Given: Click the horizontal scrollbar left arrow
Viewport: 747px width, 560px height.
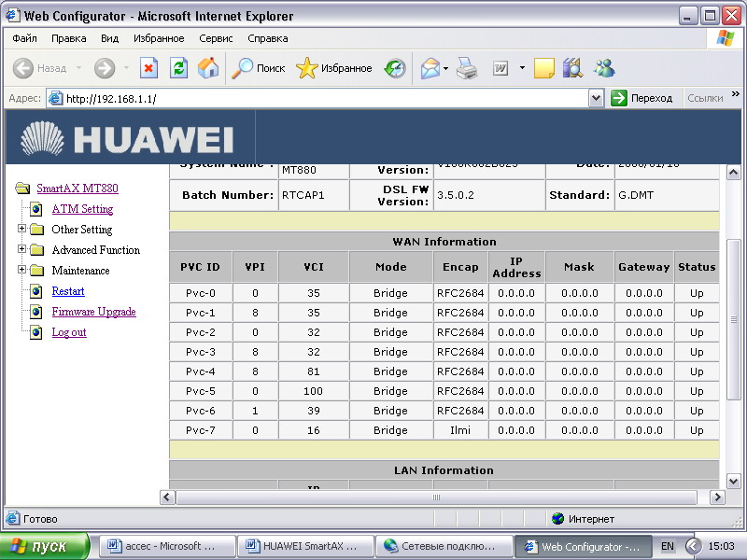Looking at the screenshot, I should pos(167,497).
